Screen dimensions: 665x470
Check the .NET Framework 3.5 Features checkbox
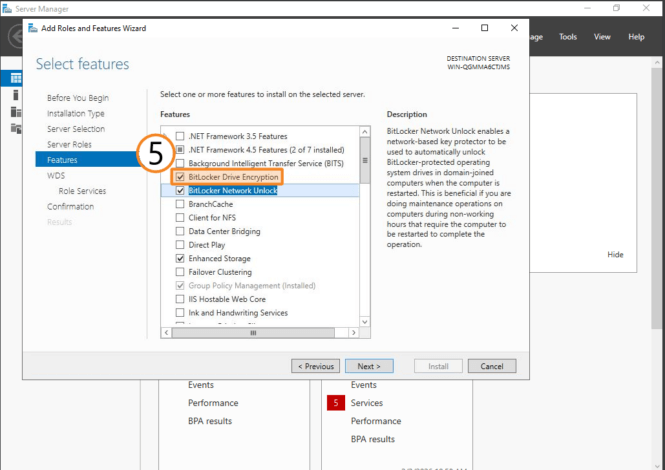180,136
